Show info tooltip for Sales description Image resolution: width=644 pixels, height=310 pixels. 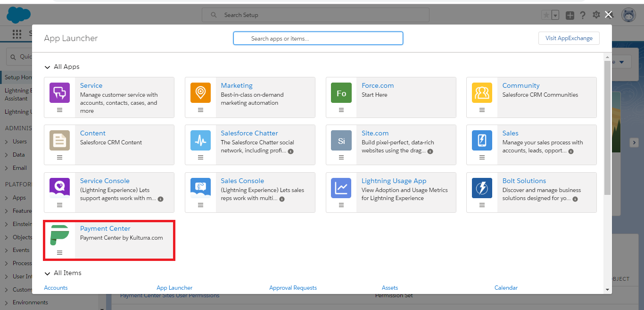coord(571,151)
